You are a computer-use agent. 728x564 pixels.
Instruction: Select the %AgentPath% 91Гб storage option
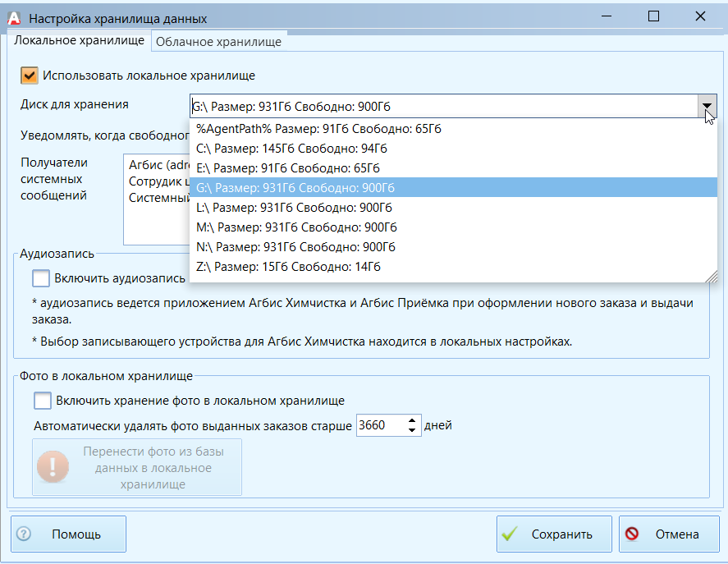pos(453,129)
